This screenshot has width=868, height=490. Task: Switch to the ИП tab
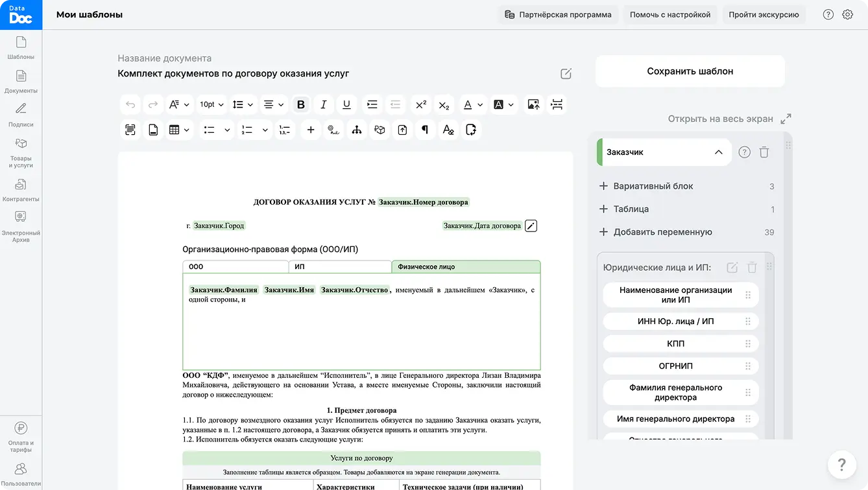tap(339, 266)
